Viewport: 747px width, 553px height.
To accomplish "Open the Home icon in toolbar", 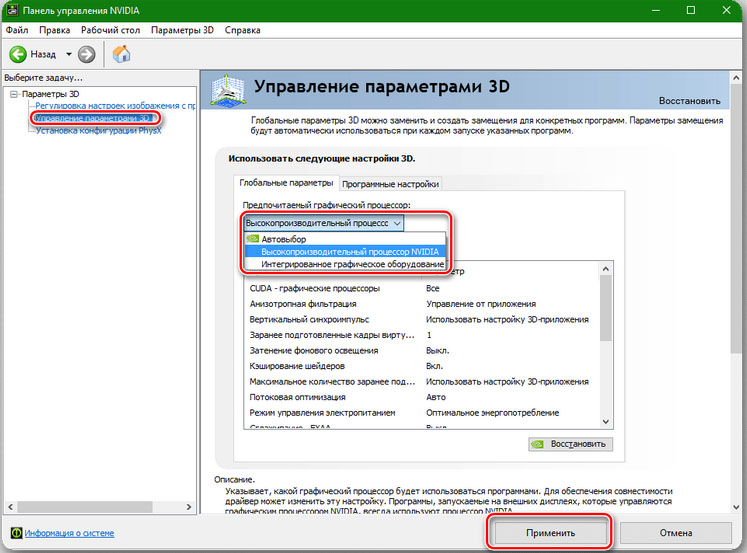I will 121,54.
